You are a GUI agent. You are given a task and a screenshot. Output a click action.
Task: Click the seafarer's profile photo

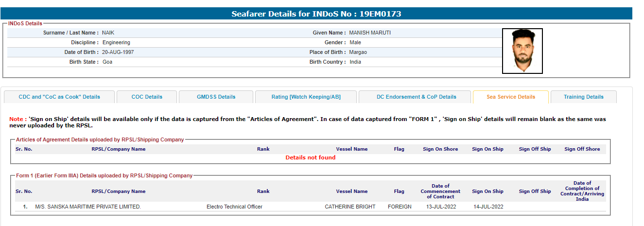522,51
